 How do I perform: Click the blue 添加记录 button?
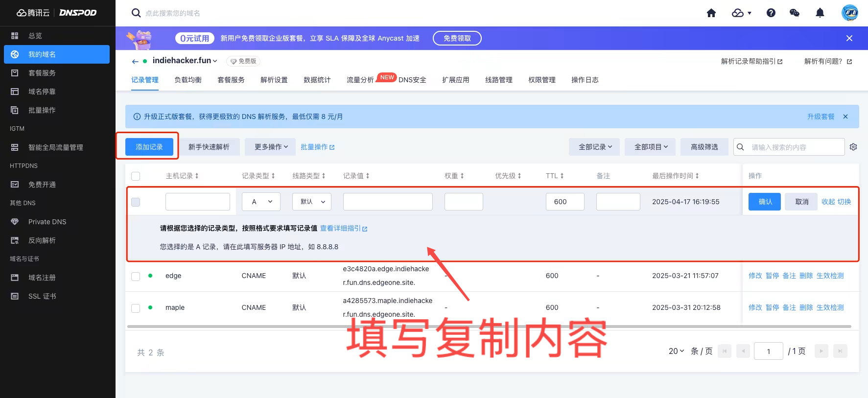click(149, 147)
